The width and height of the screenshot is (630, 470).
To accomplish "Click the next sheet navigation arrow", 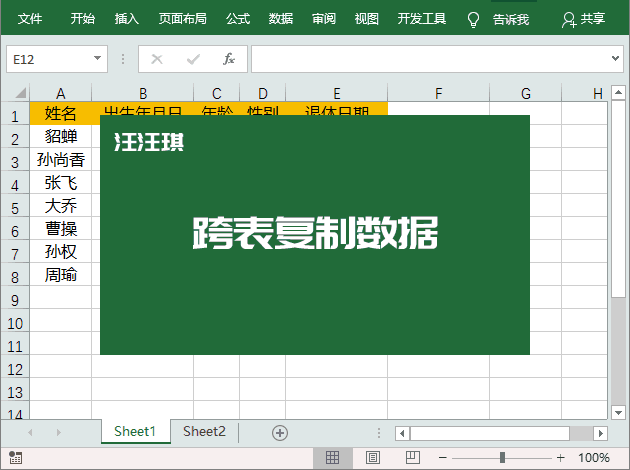I will pos(59,433).
